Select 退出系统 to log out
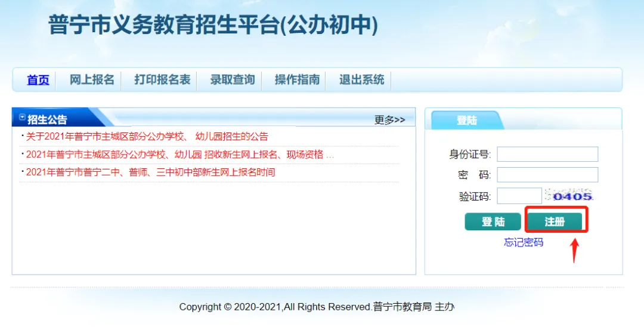Viewport: 644px width, 333px height. (361, 79)
